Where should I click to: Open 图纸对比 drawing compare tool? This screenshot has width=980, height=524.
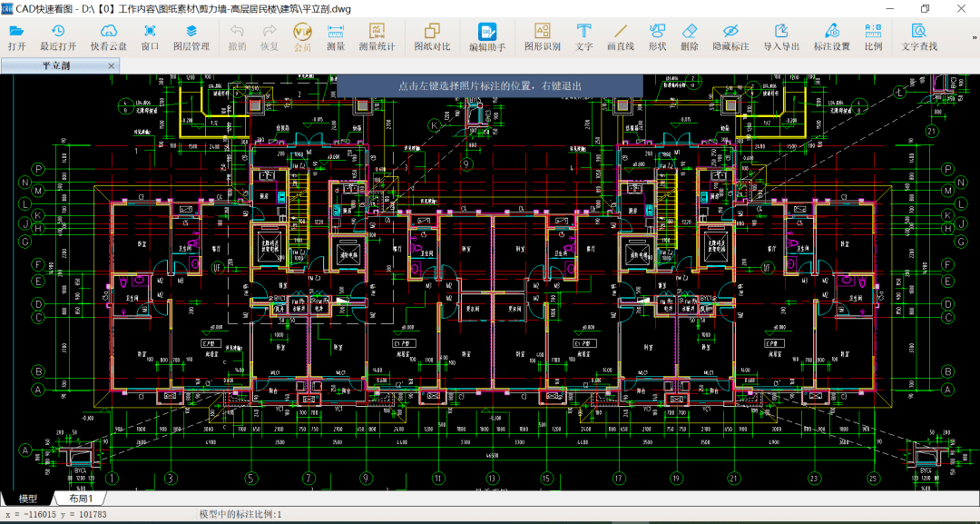432,36
